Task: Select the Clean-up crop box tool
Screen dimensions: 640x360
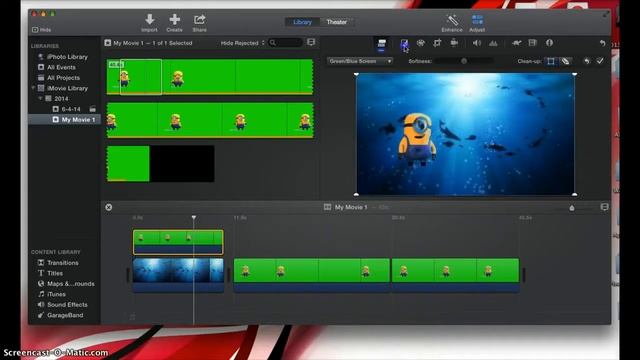Action: pyautogui.click(x=551, y=61)
